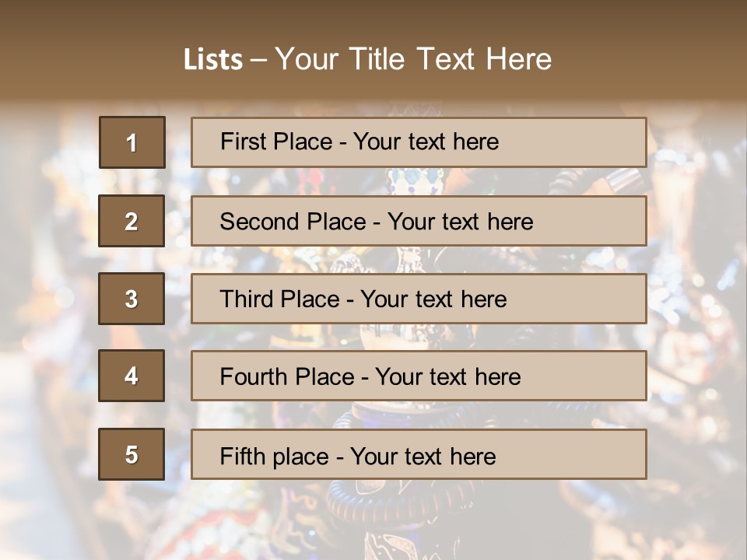The width and height of the screenshot is (747, 560).
Task: Select the number 2 box
Action: (x=132, y=221)
